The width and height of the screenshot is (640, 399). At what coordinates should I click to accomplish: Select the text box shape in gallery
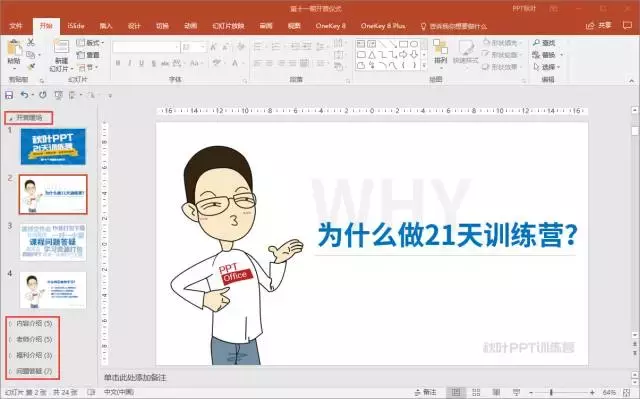(x=361, y=44)
